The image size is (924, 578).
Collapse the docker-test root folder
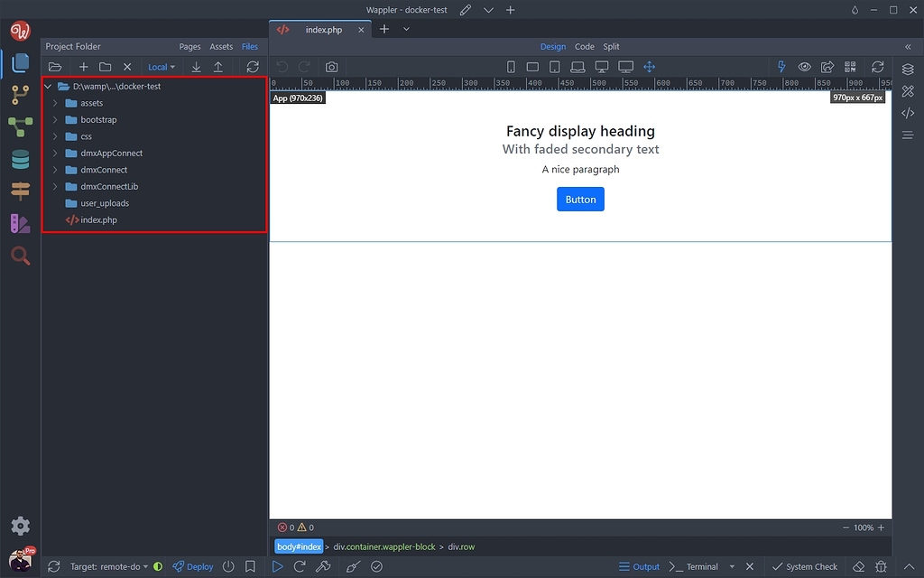[48, 86]
